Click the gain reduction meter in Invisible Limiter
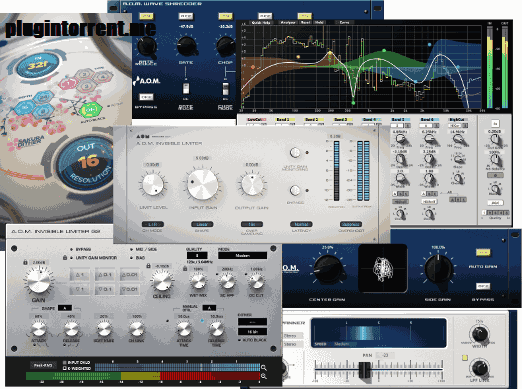Image resolution: width=522 pixels, height=389 pixels. (336, 171)
